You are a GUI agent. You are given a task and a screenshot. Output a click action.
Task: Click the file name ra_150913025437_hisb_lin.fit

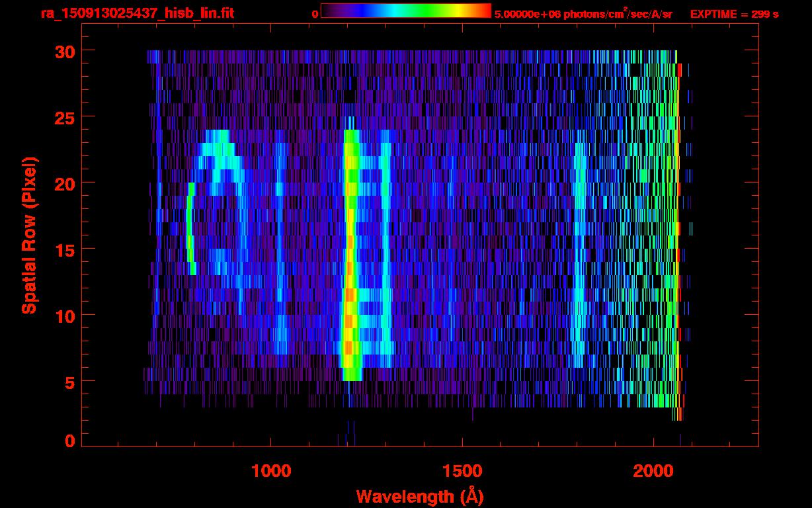[137, 13]
